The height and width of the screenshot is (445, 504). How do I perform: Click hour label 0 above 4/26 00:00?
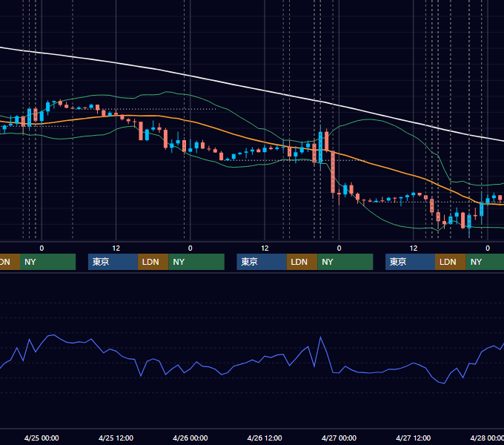190,248
